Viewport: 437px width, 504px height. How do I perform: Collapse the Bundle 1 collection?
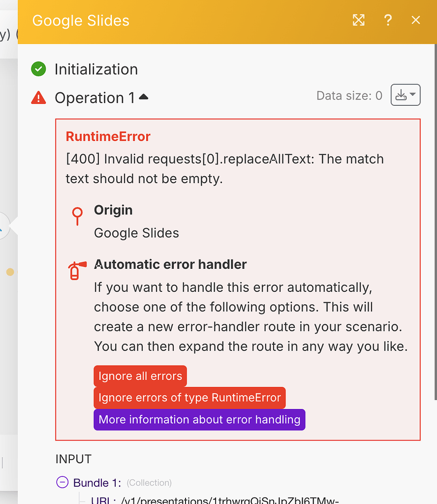click(62, 483)
